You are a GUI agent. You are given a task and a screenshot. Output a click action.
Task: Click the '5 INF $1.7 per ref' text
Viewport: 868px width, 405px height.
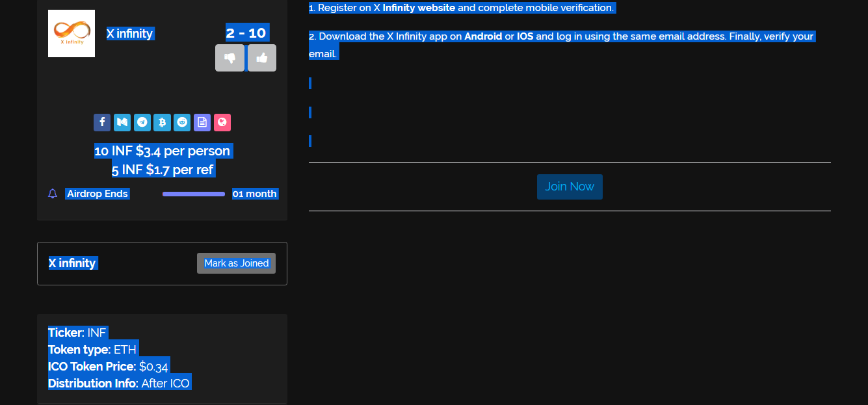tap(163, 170)
